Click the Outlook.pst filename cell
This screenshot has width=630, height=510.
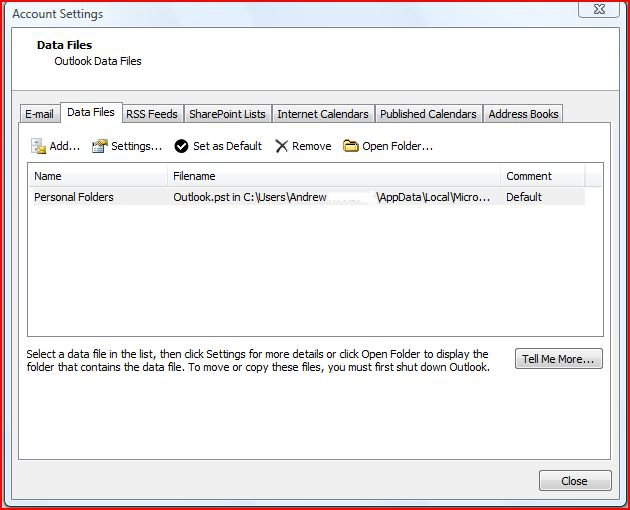pyautogui.click(x=332, y=197)
